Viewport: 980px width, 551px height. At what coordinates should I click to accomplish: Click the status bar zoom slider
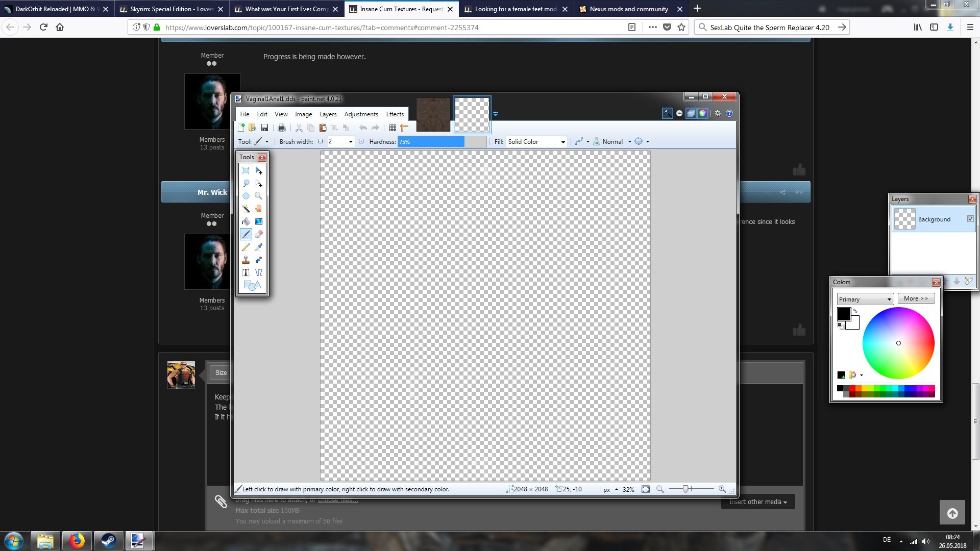pyautogui.click(x=691, y=489)
